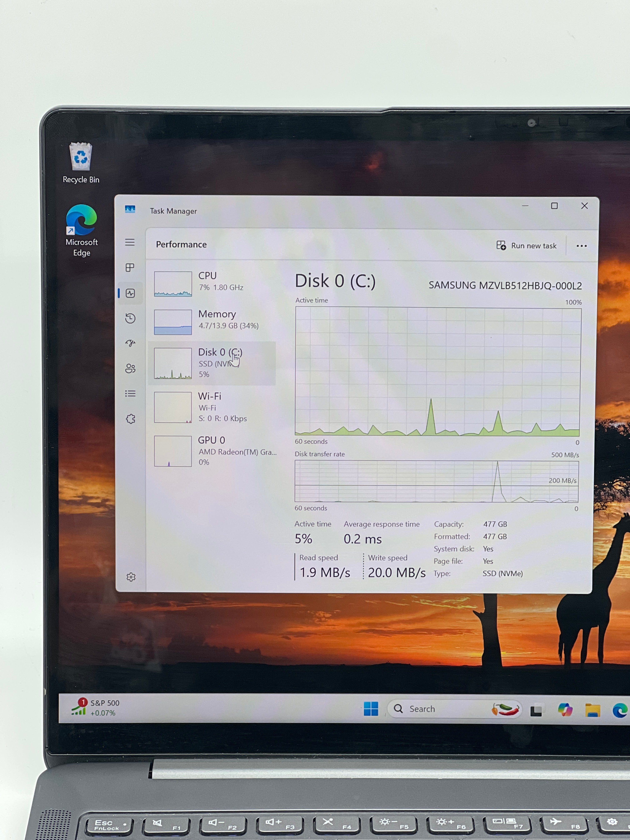Image resolution: width=630 pixels, height=840 pixels.
Task: Maximize the Task Manager window
Action: click(554, 206)
